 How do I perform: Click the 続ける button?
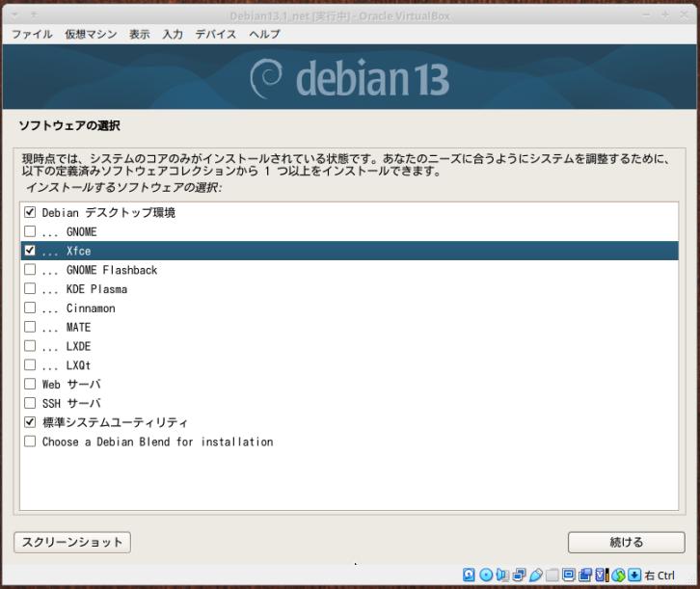[627, 542]
